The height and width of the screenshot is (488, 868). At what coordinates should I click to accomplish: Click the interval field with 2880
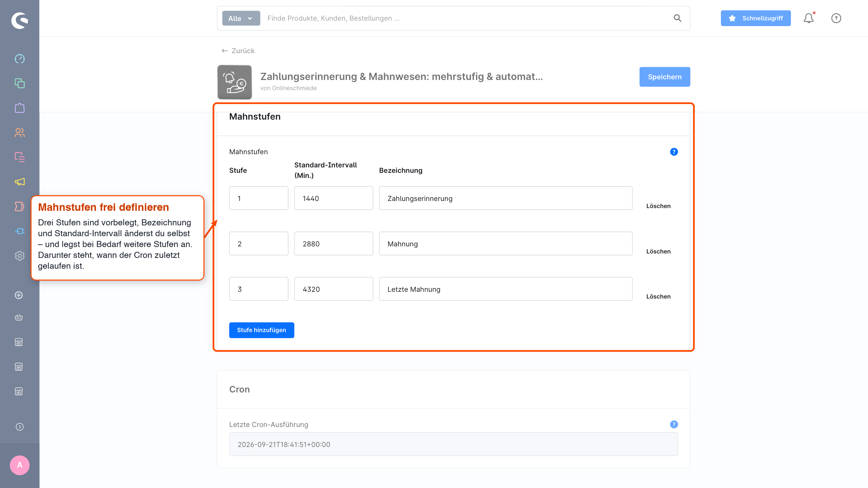334,244
